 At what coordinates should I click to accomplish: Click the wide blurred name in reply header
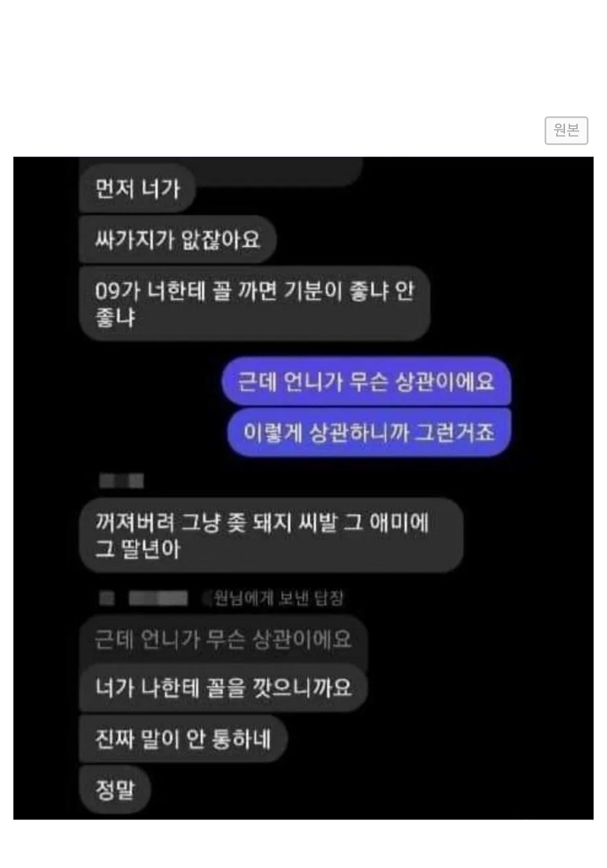[158, 598]
